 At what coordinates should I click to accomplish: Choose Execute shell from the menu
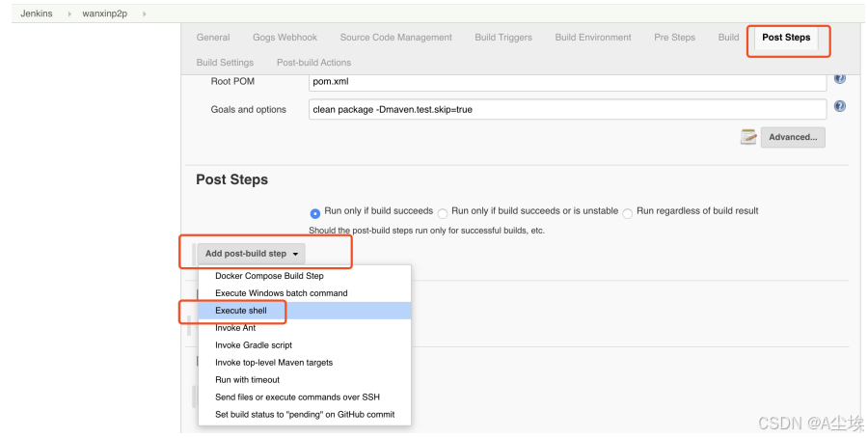(x=305, y=311)
